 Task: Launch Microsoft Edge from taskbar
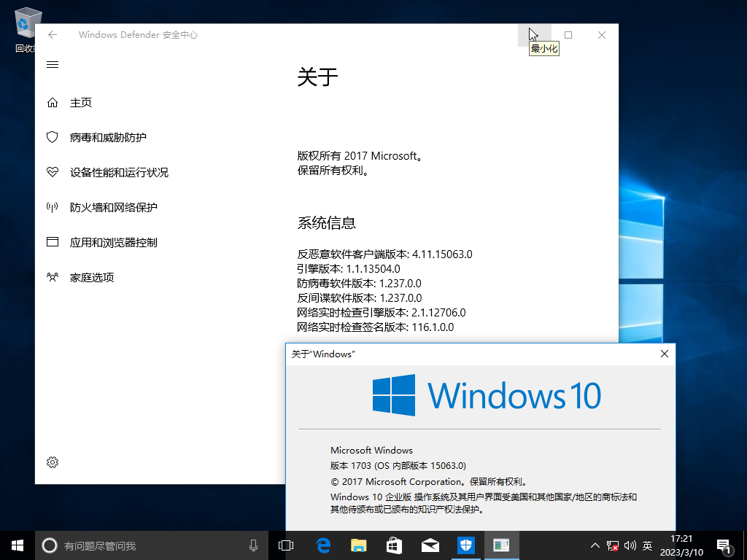point(323,545)
